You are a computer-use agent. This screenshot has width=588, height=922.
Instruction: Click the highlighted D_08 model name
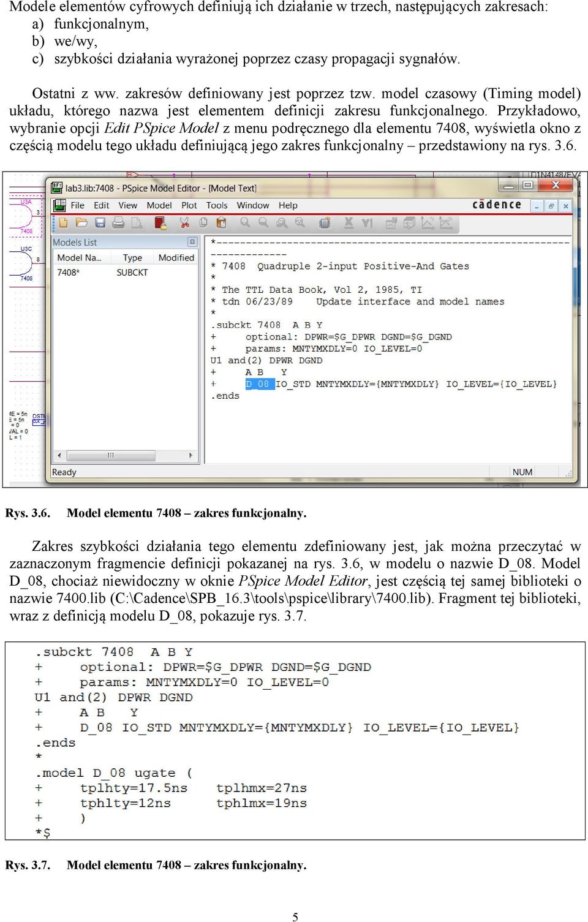pos(260,384)
